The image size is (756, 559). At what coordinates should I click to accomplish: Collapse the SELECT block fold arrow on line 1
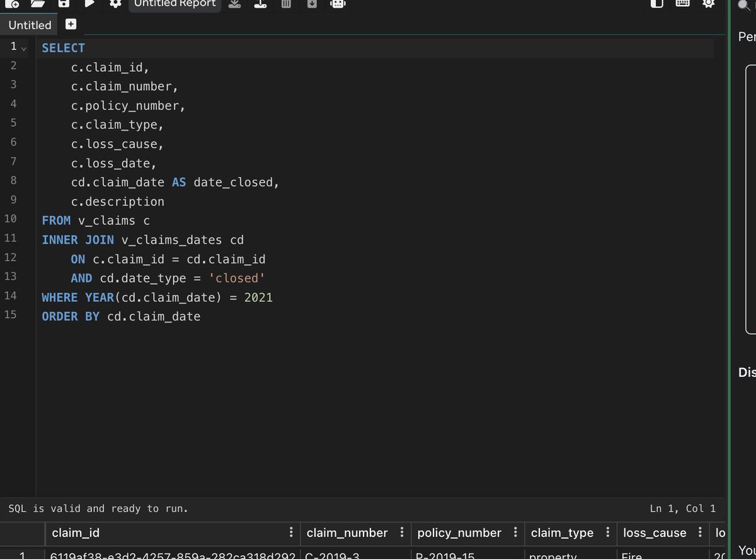(x=24, y=49)
